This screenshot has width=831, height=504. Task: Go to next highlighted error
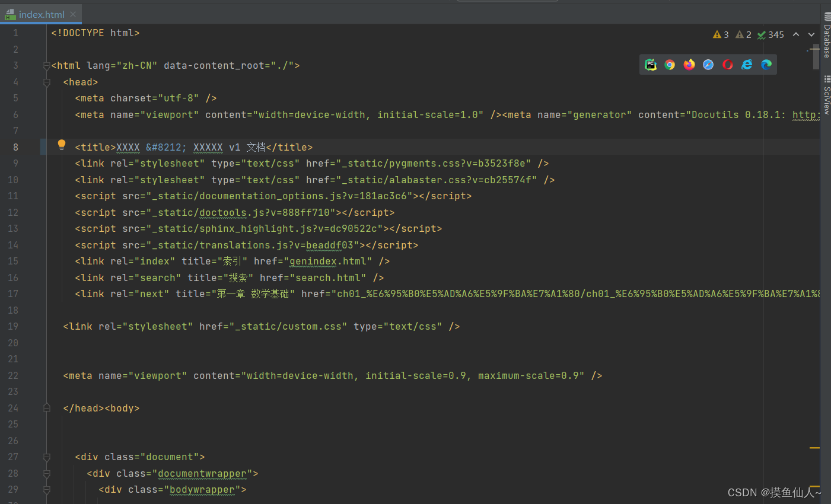point(811,34)
